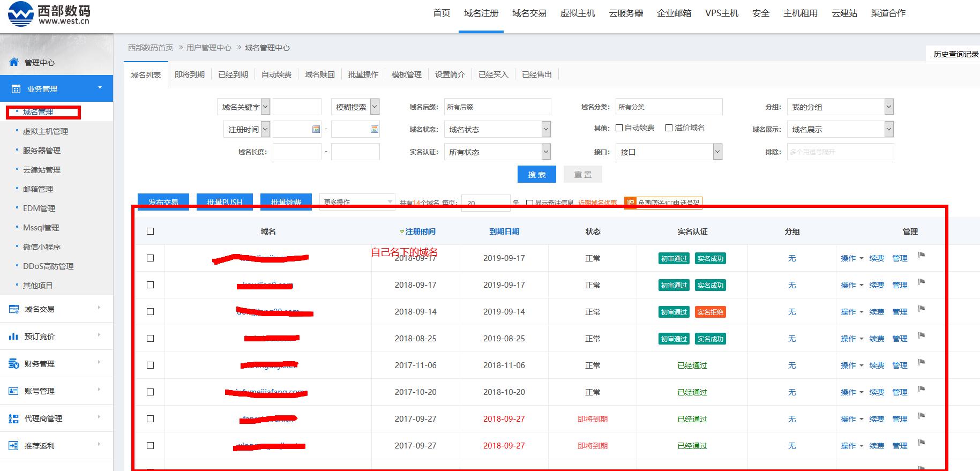
Task: Click the 实名拒绝 status badge
Action: pyautogui.click(x=710, y=312)
